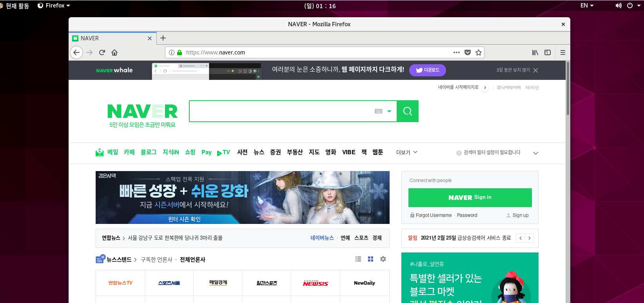Open the on-screen keyboard icon in search box
Screen dimensions: 644x303
(x=378, y=111)
